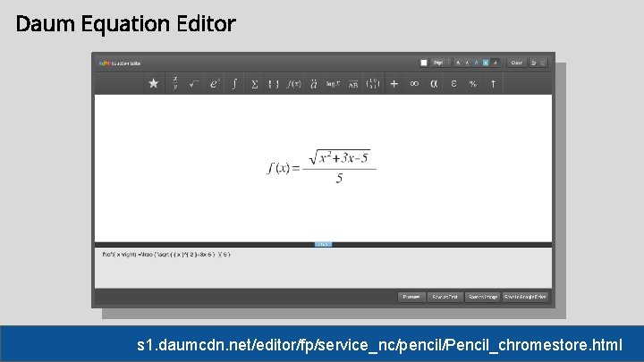Screen dimensions: 644x362
Task: Open the integral symbols group
Action: 234,84
